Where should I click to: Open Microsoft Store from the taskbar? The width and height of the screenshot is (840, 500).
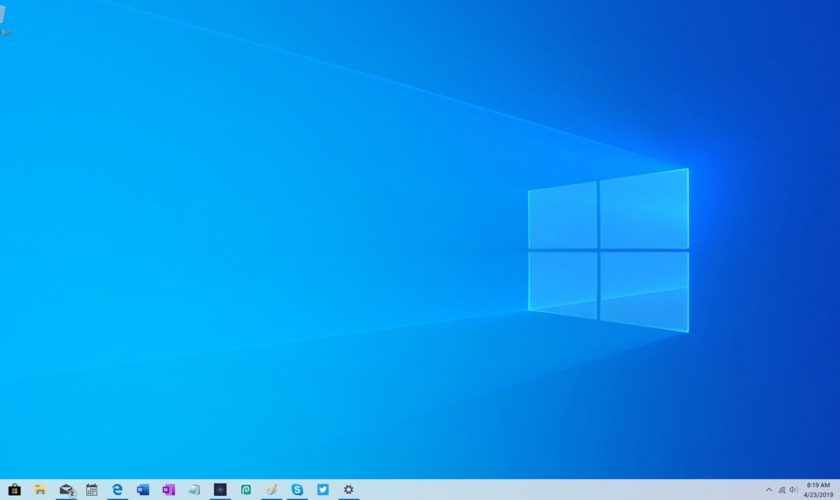click(x=14, y=490)
